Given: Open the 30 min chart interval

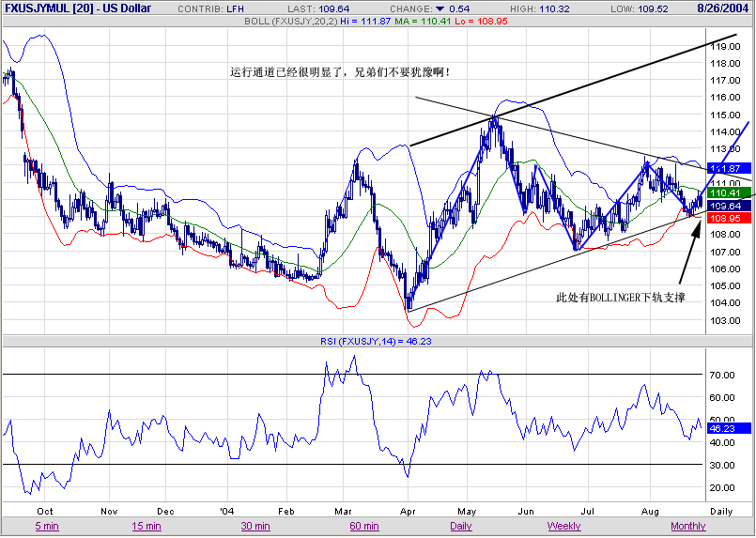Looking at the screenshot, I should tap(255, 527).
